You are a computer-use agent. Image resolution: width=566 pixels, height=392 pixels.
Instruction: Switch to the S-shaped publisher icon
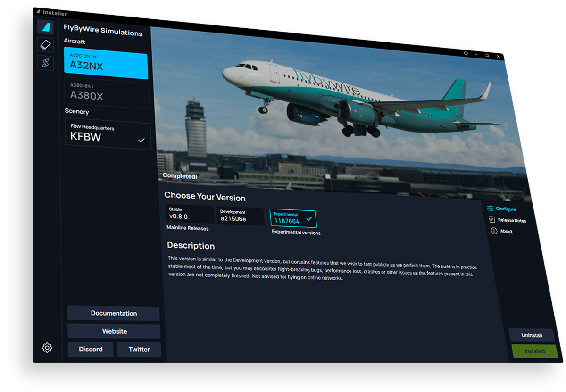[46, 63]
